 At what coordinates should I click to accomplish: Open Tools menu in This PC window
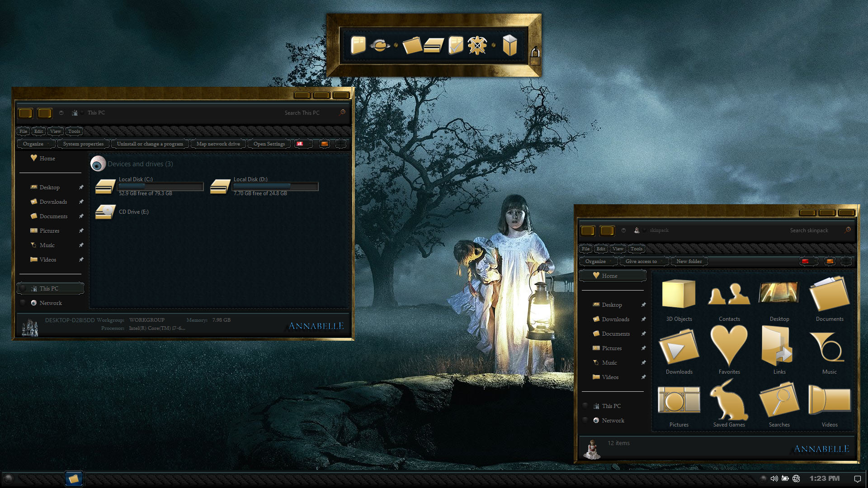pos(74,131)
